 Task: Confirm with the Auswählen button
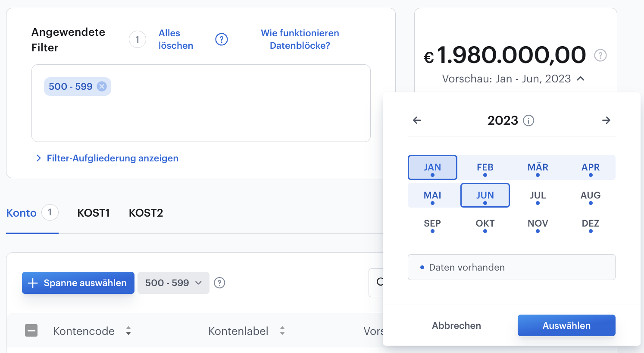(566, 325)
